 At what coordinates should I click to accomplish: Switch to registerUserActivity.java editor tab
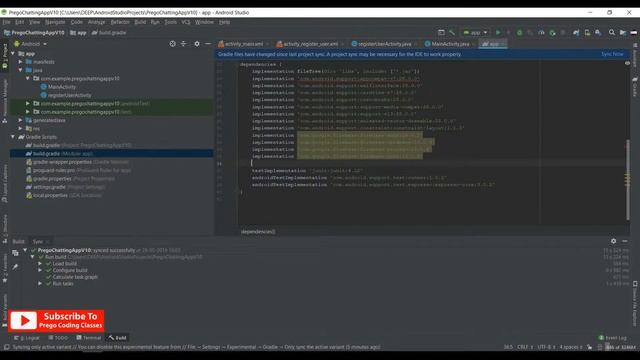pos(384,44)
